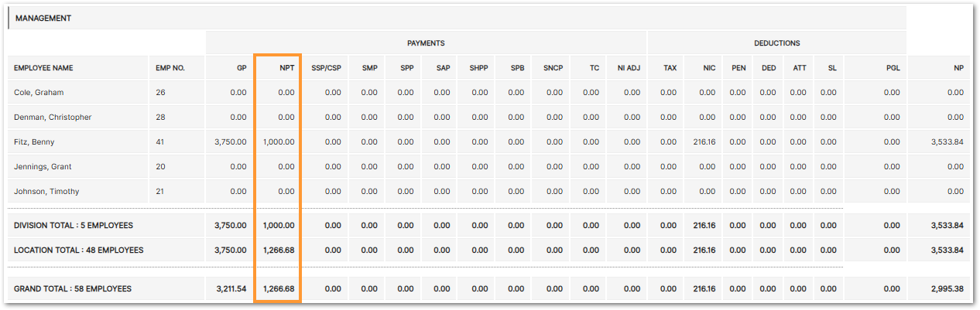Viewport: 980px width, 310px height.
Task: Select employee number 20 link
Action: click(x=160, y=167)
